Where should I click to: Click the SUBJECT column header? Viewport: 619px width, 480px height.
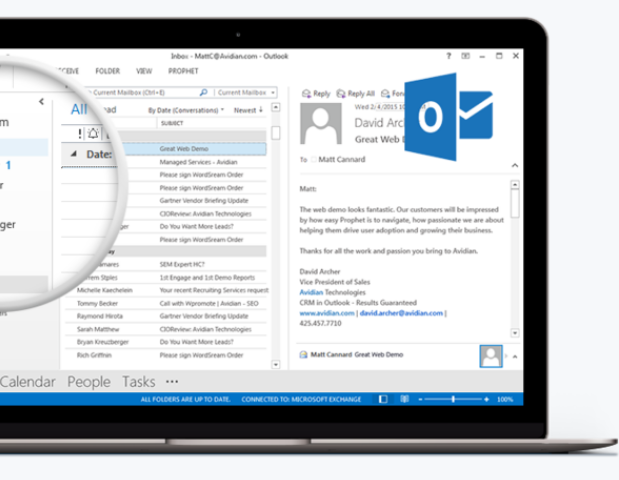click(x=172, y=123)
